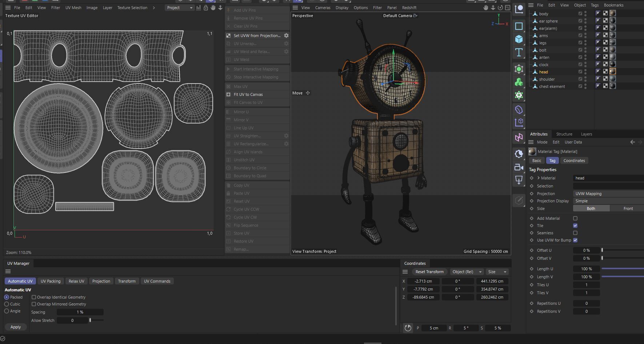This screenshot has width=644, height=344.
Task: Open the UV Editor hamburger menu icon
Action: click(x=8, y=8)
